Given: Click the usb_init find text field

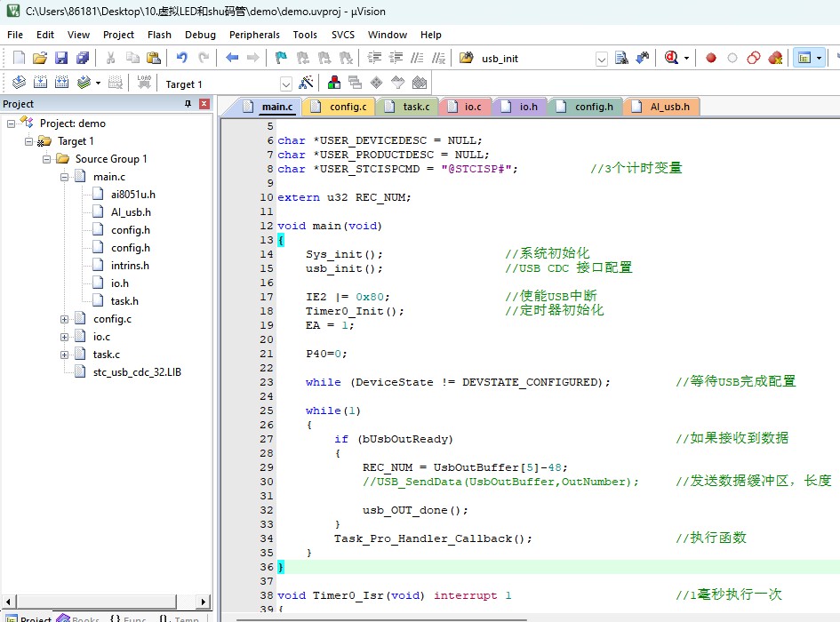Looking at the screenshot, I should tap(537, 59).
